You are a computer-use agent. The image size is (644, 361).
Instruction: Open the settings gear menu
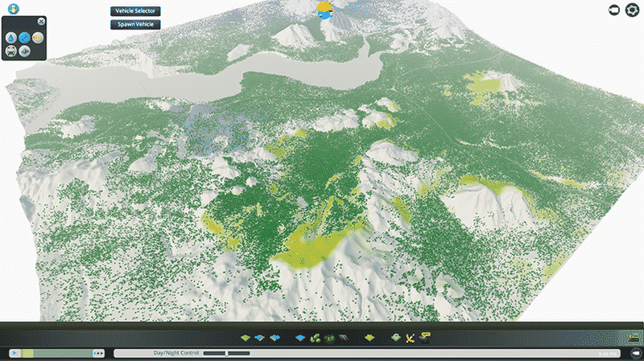[632, 10]
